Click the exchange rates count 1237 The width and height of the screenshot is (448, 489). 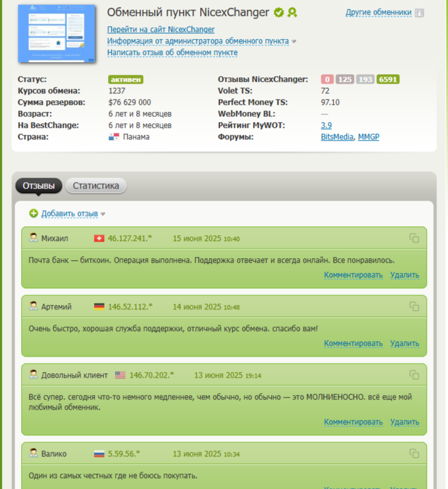coord(116,91)
